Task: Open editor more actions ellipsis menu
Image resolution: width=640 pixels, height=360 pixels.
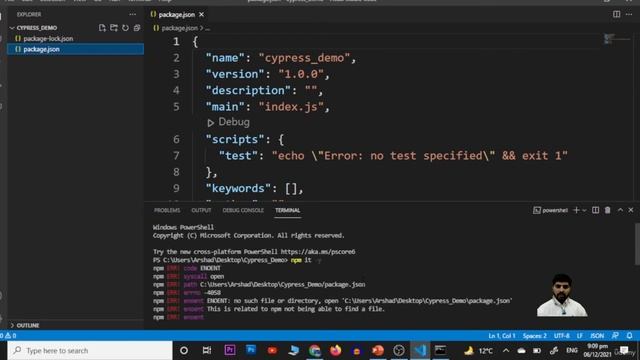Action: coord(629,14)
